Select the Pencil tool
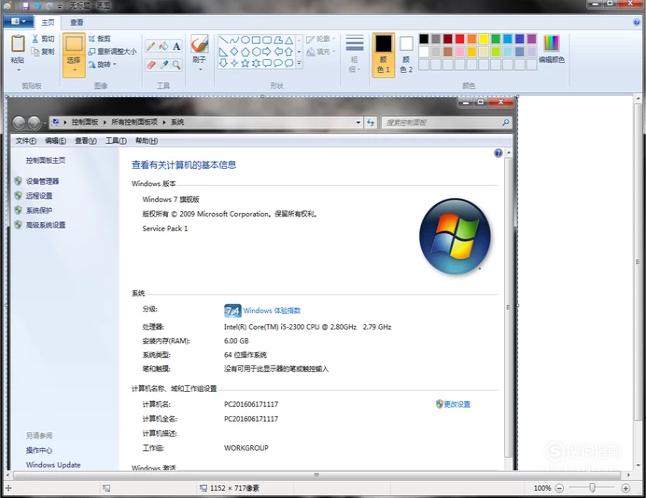The height and width of the screenshot is (498, 646). coord(151,46)
